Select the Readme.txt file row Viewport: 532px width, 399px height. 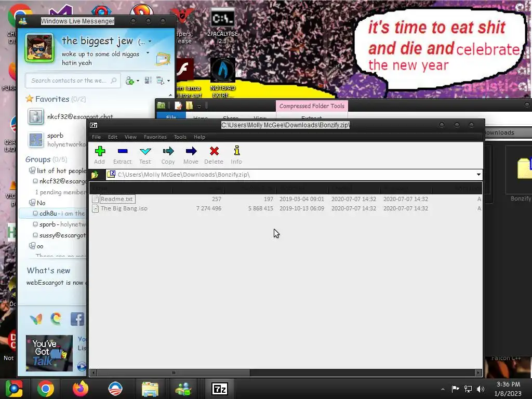point(286,199)
